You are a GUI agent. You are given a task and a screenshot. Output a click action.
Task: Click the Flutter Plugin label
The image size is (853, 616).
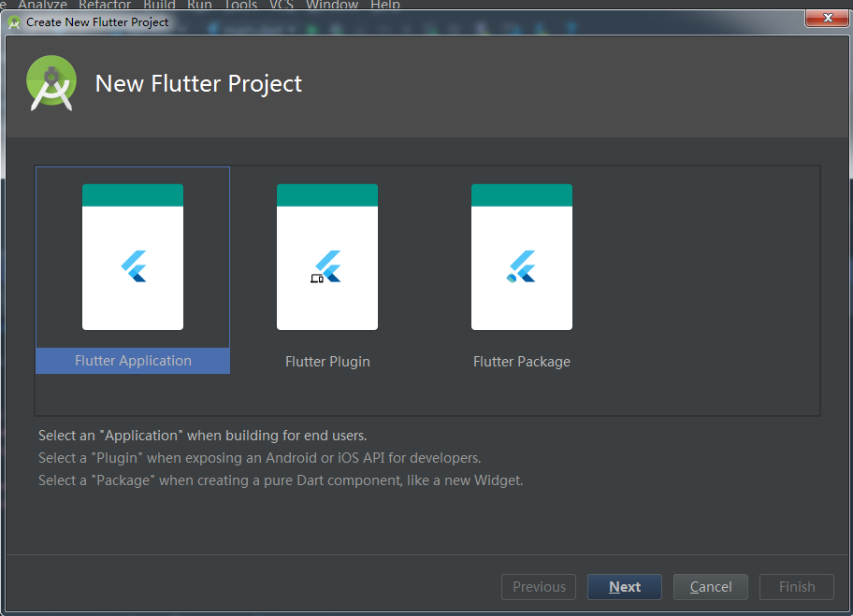point(327,362)
